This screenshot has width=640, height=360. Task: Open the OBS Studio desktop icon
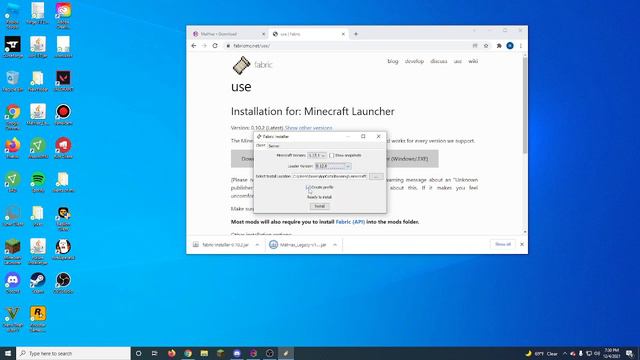(63, 283)
